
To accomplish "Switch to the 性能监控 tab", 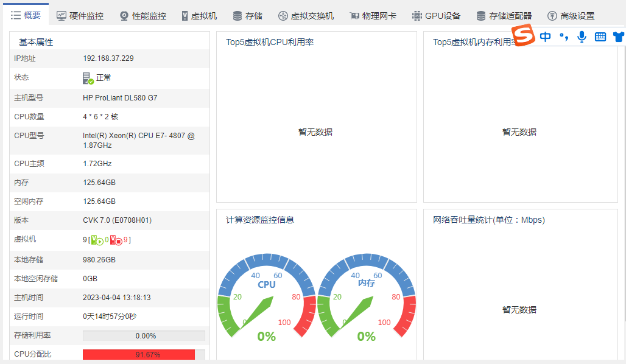I will (x=143, y=16).
